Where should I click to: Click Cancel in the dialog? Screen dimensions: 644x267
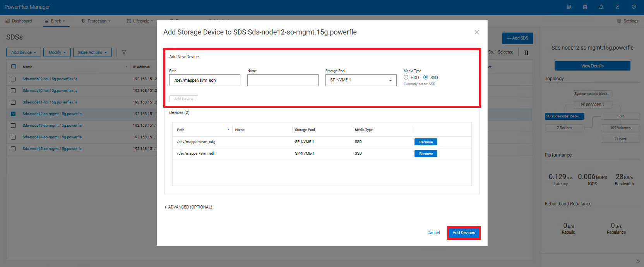click(433, 233)
